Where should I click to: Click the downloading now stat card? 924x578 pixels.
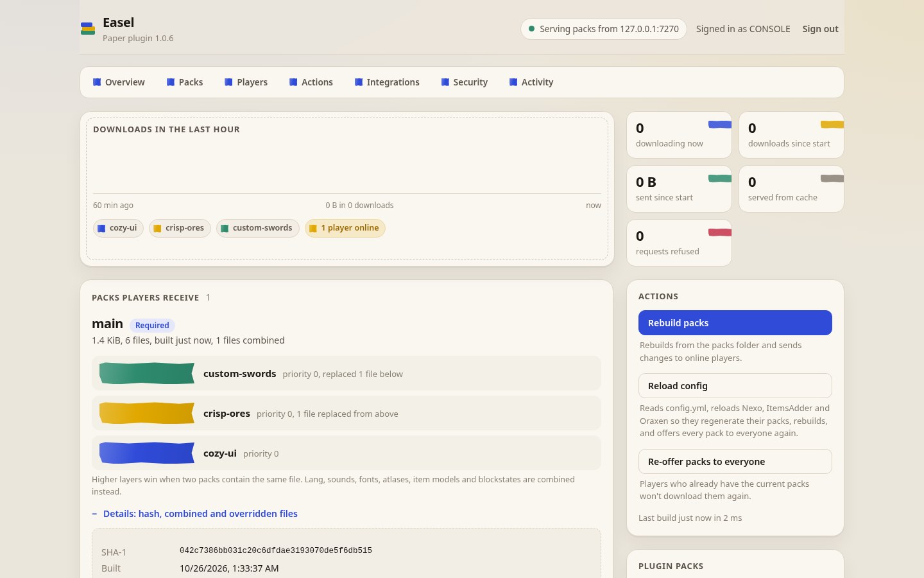pyautogui.click(x=679, y=135)
